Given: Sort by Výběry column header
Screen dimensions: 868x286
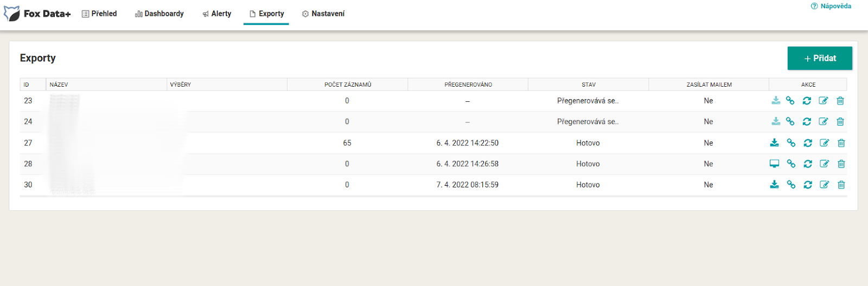Looking at the screenshot, I should tap(227, 84).
